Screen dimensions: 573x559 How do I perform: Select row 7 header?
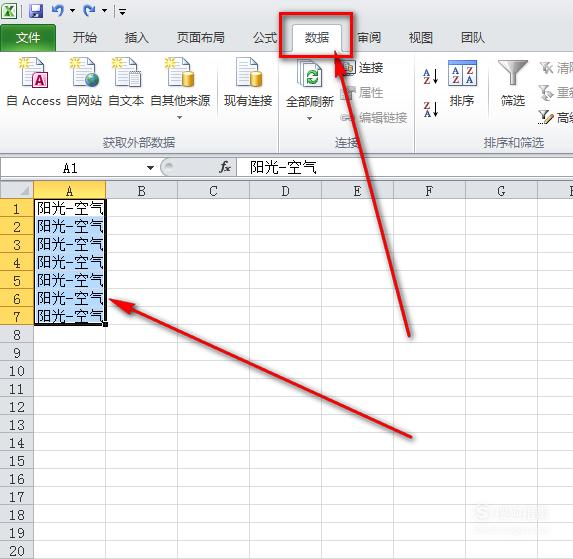pos(17,316)
